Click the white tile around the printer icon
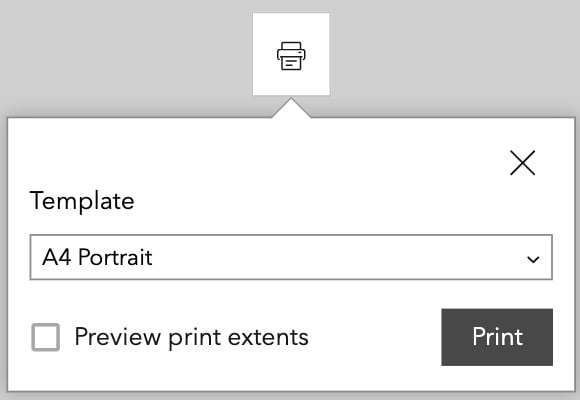The height and width of the screenshot is (402, 580). click(x=291, y=54)
